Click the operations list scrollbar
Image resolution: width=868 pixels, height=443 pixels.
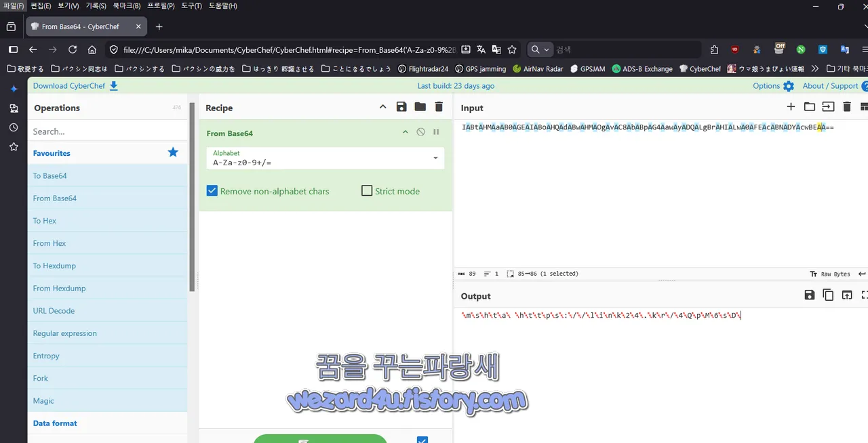(x=193, y=196)
